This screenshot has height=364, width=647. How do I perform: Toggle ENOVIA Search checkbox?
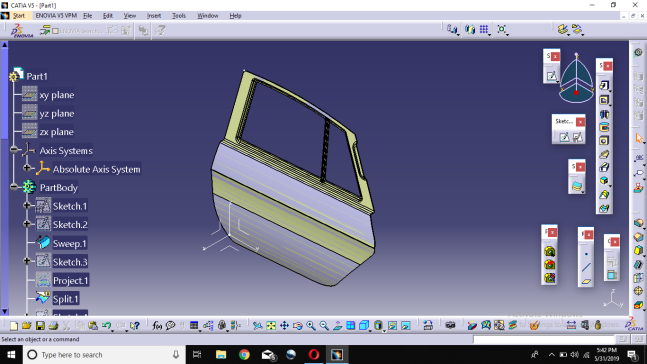click(56, 31)
